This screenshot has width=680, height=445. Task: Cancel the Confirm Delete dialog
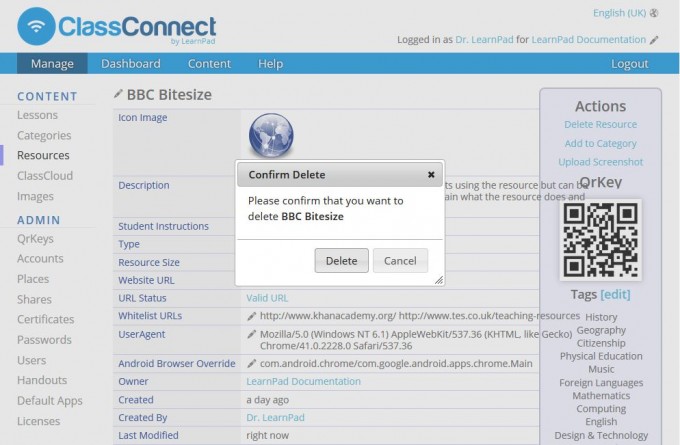pyautogui.click(x=400, y=261)
